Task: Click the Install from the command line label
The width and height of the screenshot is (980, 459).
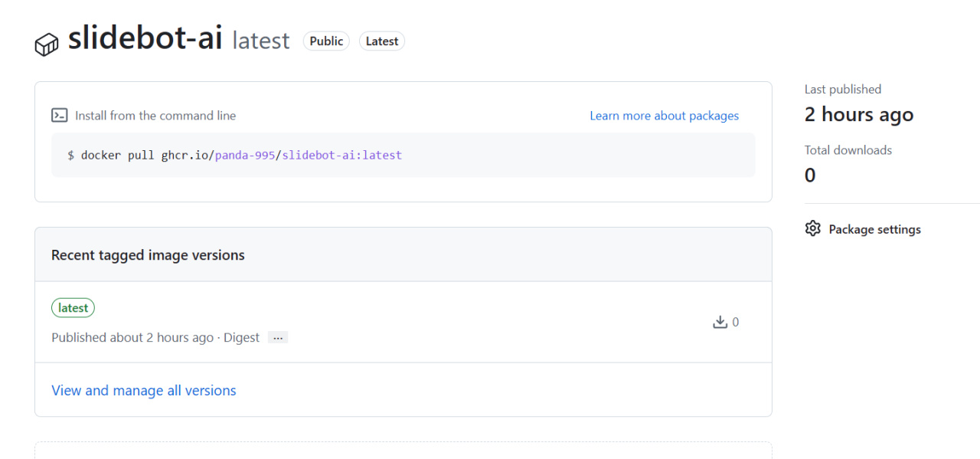Action: [155, 116]
